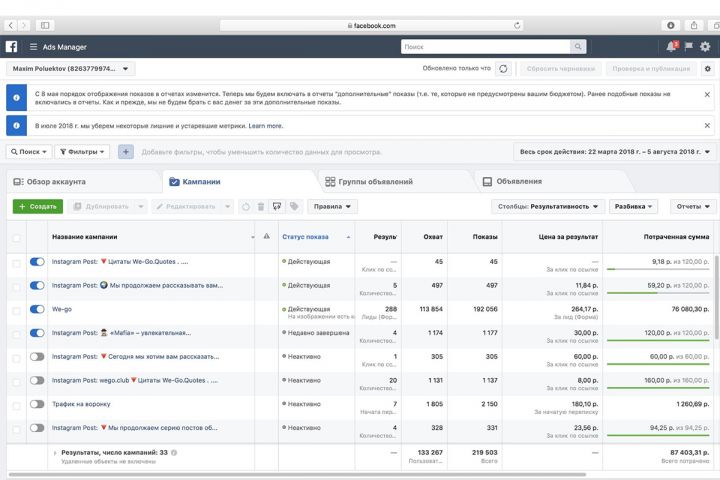
Task: Click the refresh data icon near 'Обновлено только что'
Action: pyautogui.click(x=503, y=68)
